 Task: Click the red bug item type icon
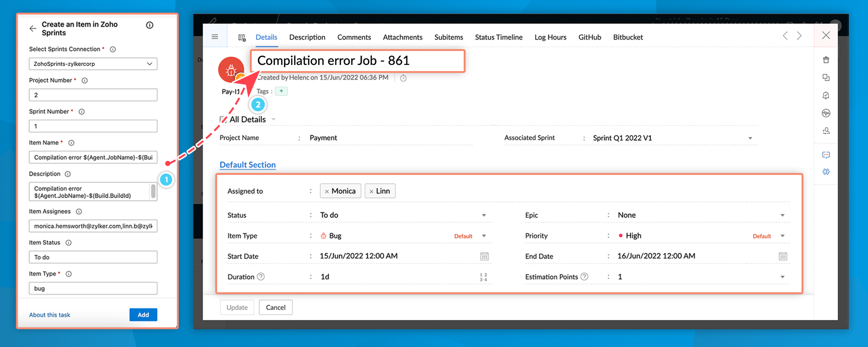pyautogui.click(x=231, y=70)
